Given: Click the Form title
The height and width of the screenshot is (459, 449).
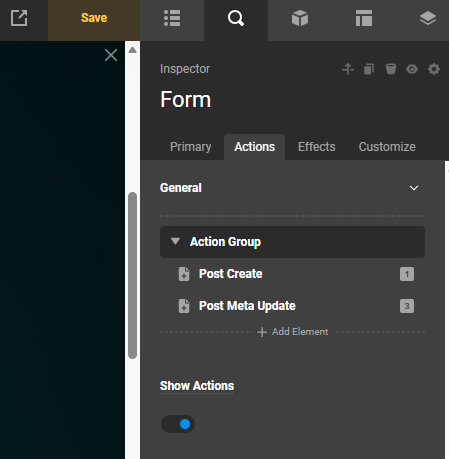Looking at the screenshot, I should [x=186, y=99].
